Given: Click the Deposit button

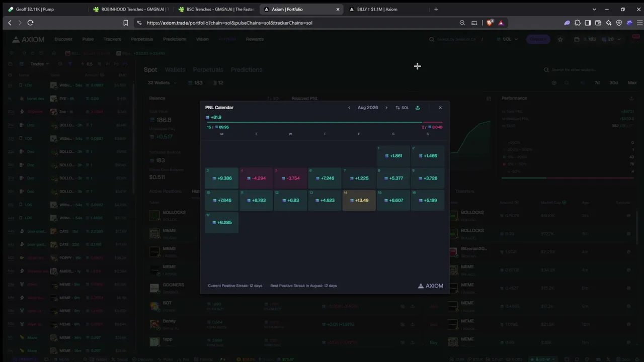Looking at the screenshot, I should coord(538,39).
